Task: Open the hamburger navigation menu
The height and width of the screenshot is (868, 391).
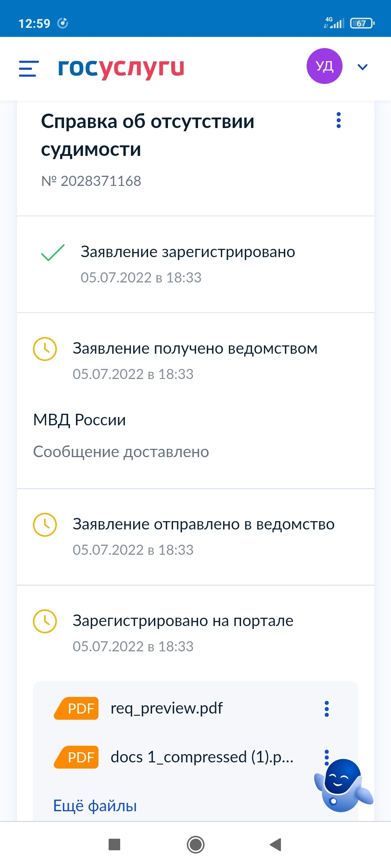Action: (x=29, y=68)
